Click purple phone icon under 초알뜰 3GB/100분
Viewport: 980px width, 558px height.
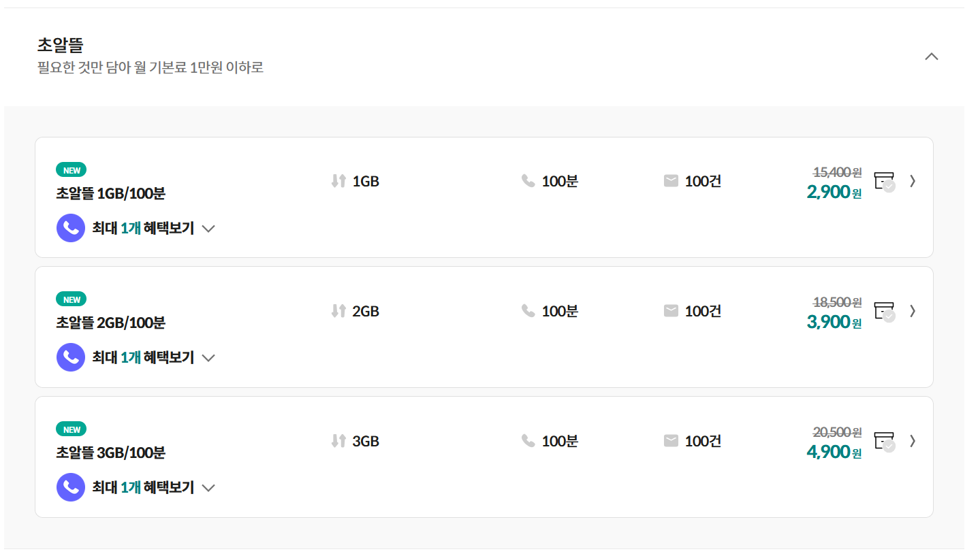[x=71, y=487]
